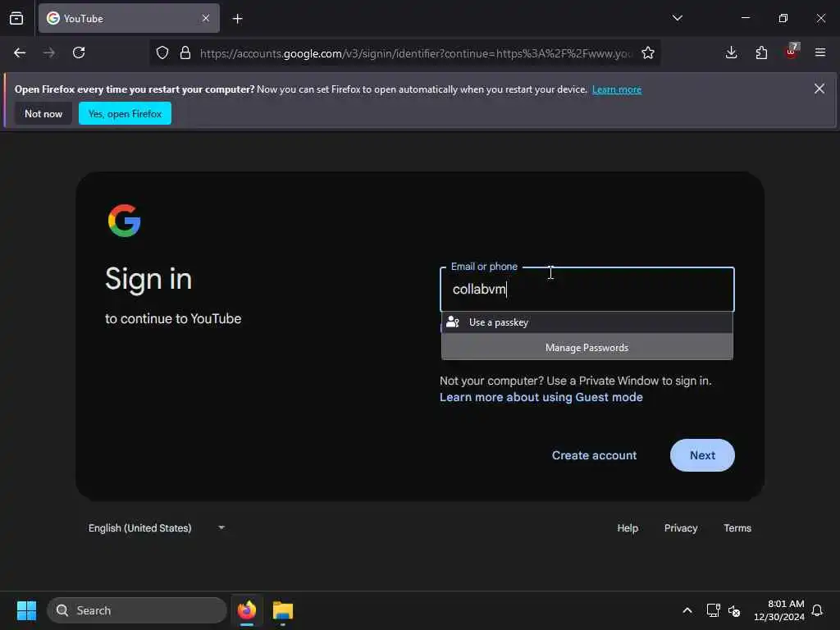840x630 pixels.
Task: Open a new tab with plus button
Action: (237, 19)
